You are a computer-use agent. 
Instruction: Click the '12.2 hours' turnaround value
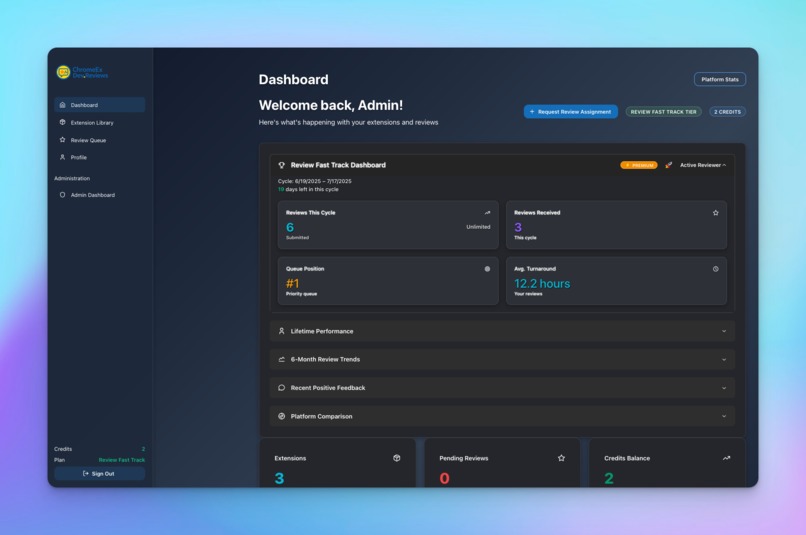[542, 284]
